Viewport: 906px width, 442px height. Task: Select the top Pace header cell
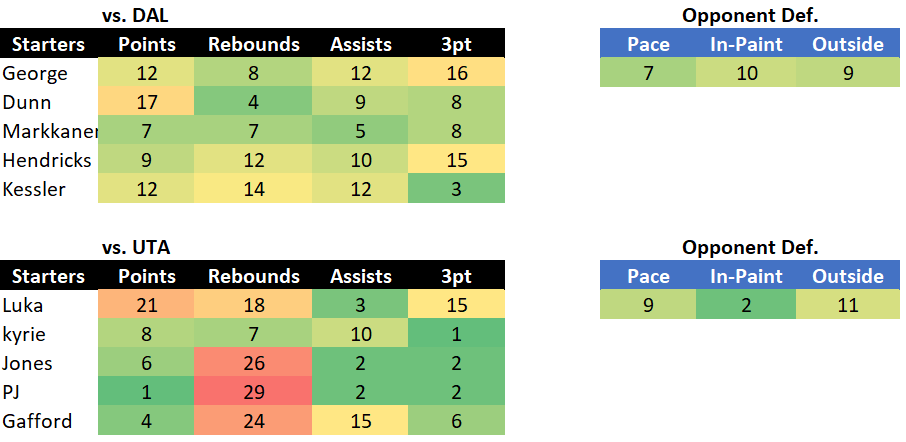click(648, 44)
